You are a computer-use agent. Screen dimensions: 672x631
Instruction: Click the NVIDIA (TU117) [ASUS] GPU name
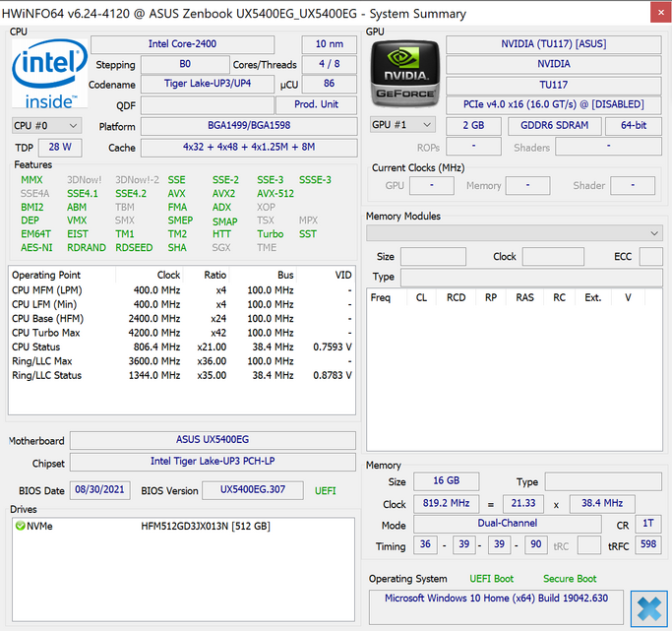click(553, 44)
